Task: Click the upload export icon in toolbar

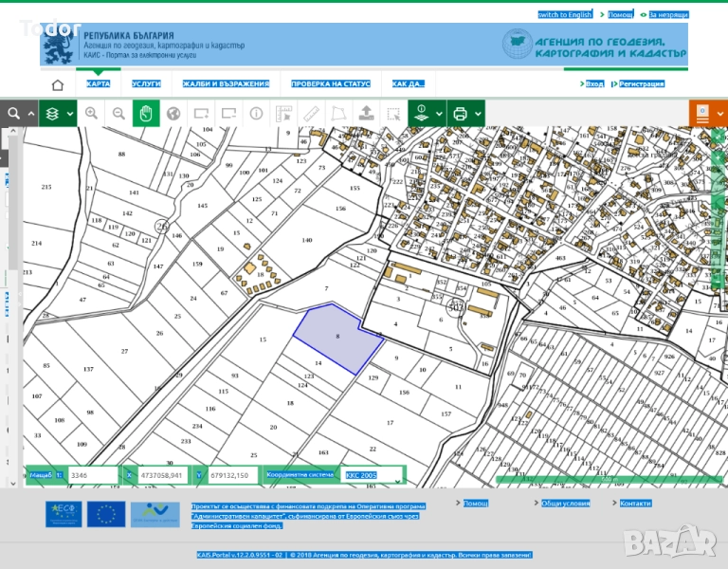Action: coord(366,114)
